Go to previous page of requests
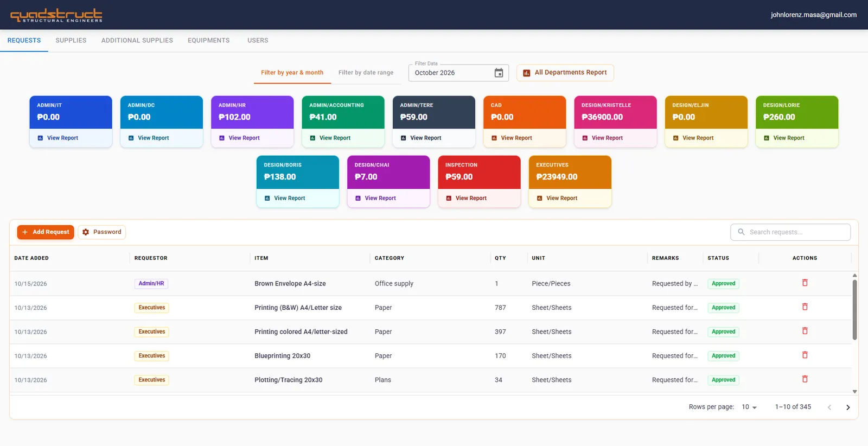Image resolution: width=868 pixels, height=446 pixels. tap(829, 407)
